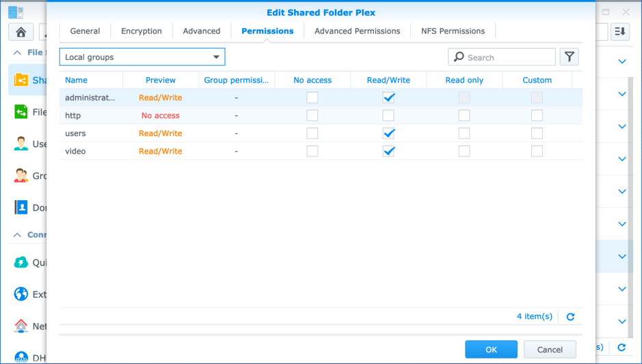This screenshot has width=642, height=364.
Task: Open QuickConnect sidebar icon
Action: [21, 262]
